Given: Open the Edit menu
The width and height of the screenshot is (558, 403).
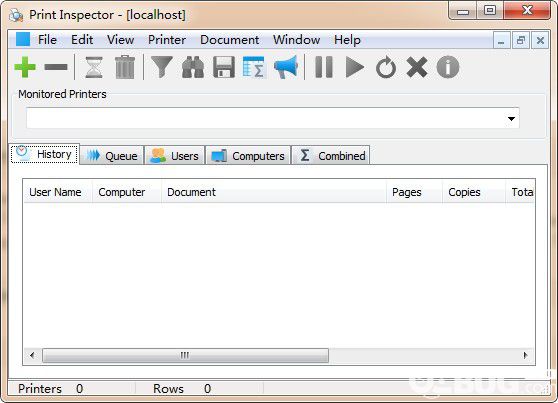Looking at the screenshot, I should (82, 40).
